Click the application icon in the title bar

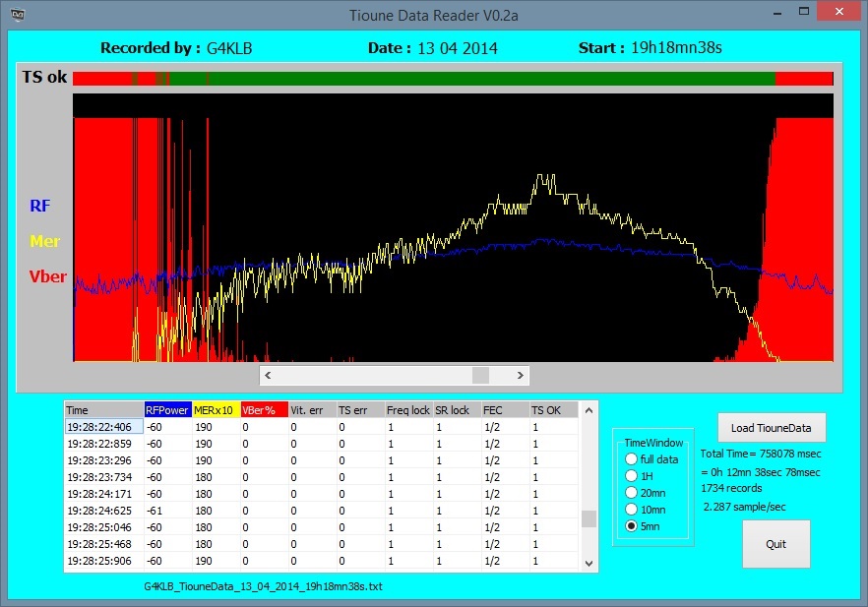pyautogui.click(x=20, y=14)
